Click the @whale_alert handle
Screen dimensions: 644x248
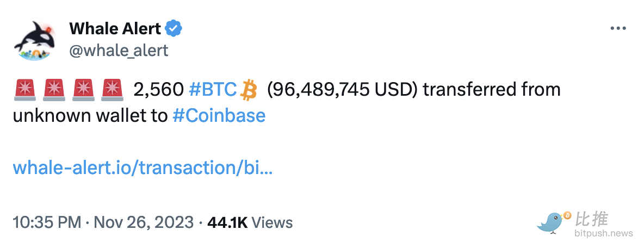(118, 51)
